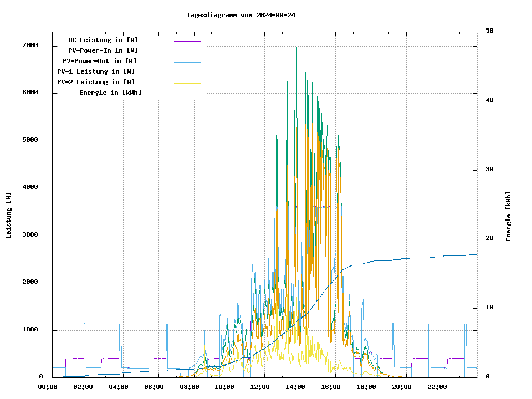532x399 pixels.
Task: Click the 'PV-1 Leistung in [W]' legend text
Action: (x=96, y=71)
